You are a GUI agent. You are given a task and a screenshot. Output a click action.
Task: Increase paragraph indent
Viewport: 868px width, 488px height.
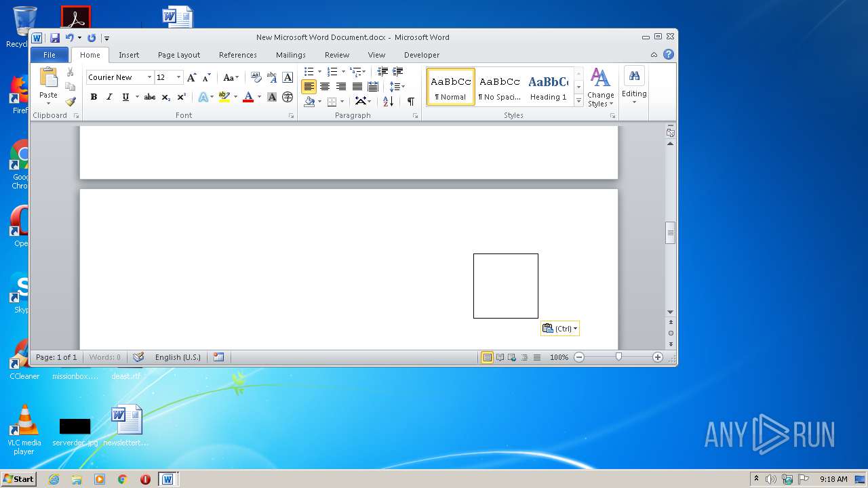coord(398,71)
